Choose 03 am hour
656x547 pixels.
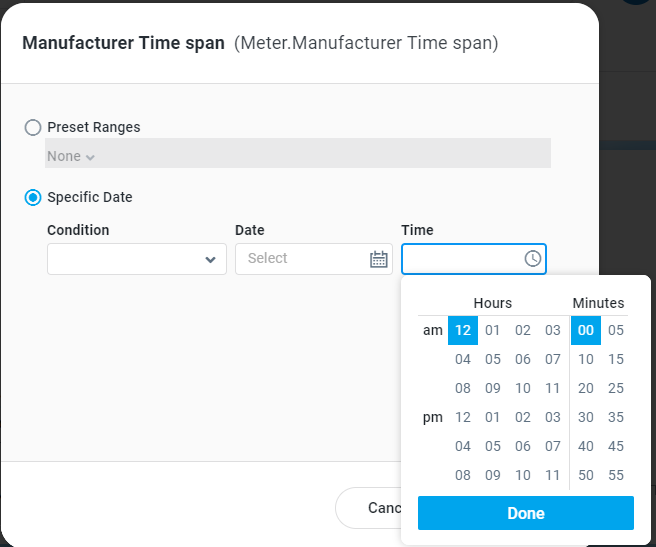coord(553,331)
